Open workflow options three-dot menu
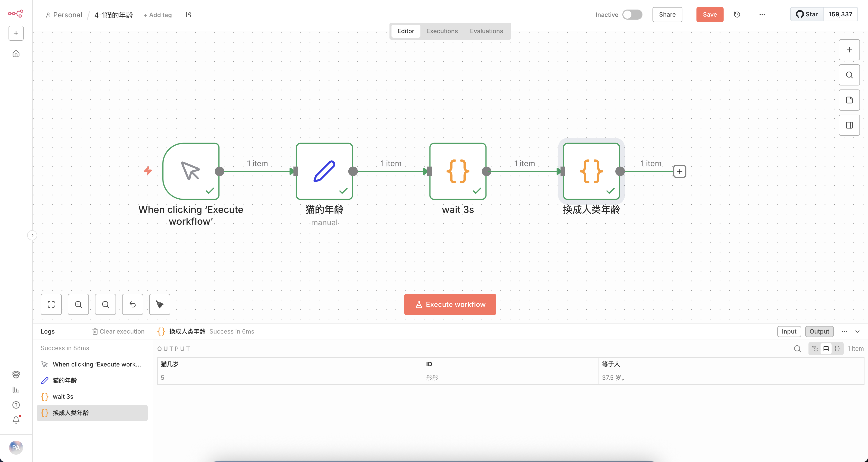This screenshot has height=462, width=868. coord(762,15)
